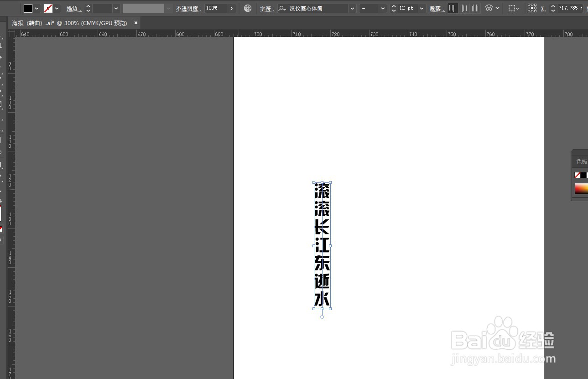Select the align-bottom paragraph alignment icon

[x=475, y=8]
